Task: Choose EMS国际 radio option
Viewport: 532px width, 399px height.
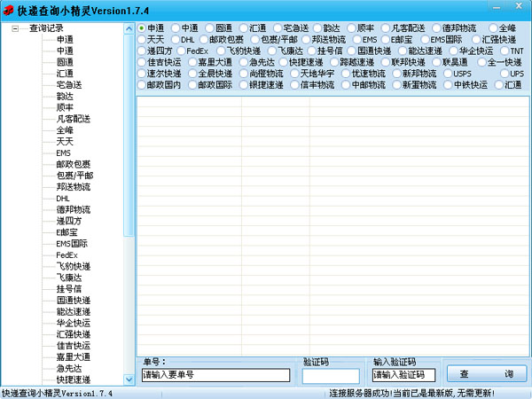Action: tap(425, 40)
